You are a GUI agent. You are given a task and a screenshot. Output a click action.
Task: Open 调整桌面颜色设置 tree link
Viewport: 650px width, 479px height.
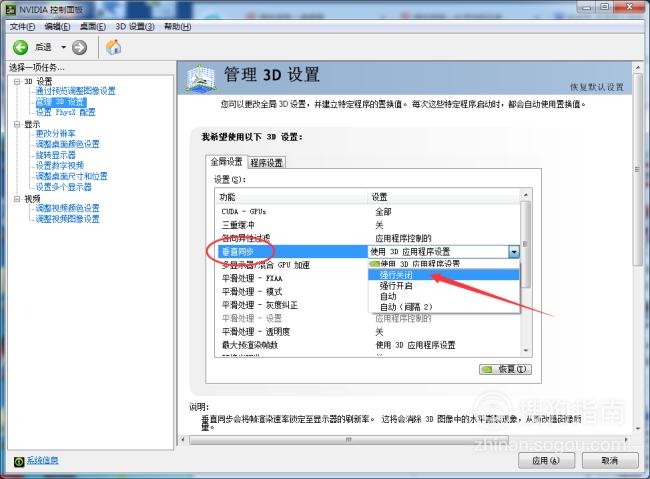pyautogui.click(x=68, y=144)
